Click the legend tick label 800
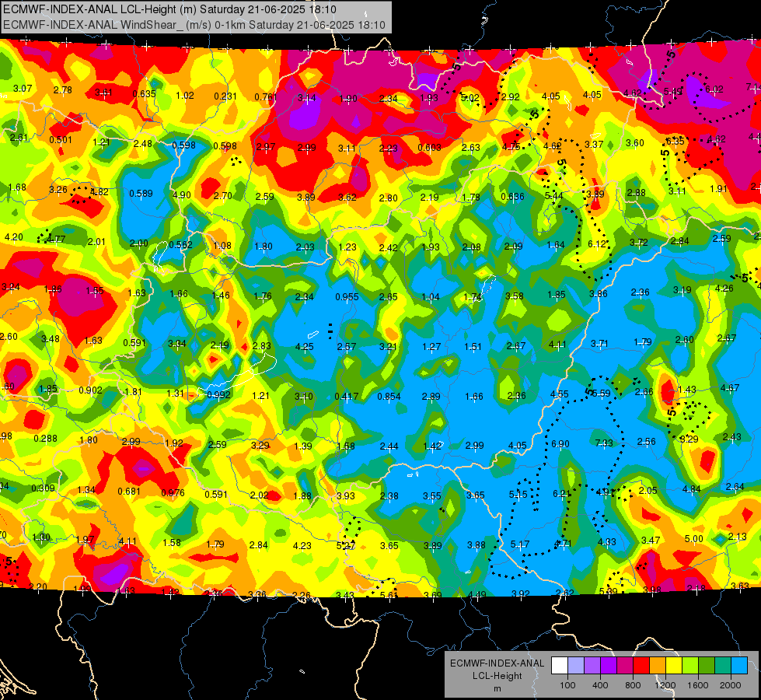This screenshot has width=761, height=700. coord(633,685)
